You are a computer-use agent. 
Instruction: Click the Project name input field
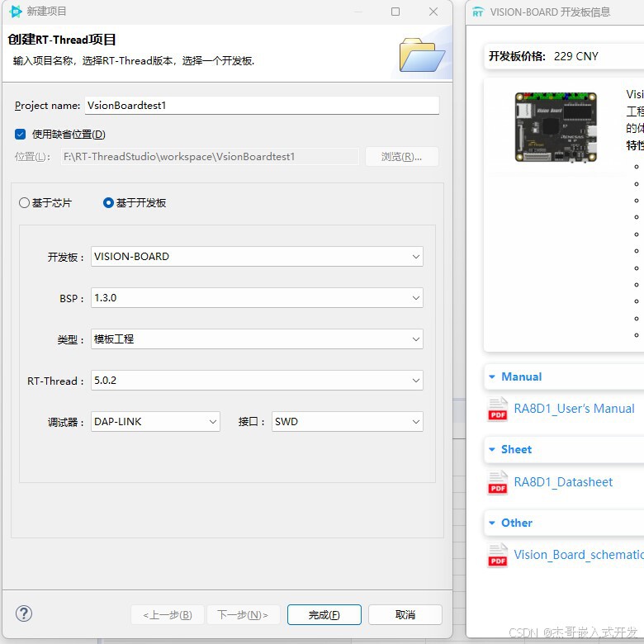point(262,106)
